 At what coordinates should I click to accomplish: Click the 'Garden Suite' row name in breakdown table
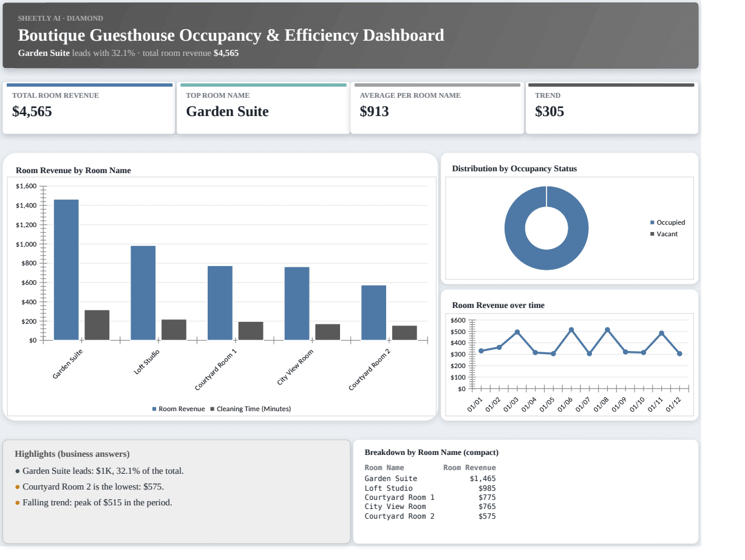[x=391, y=479]
